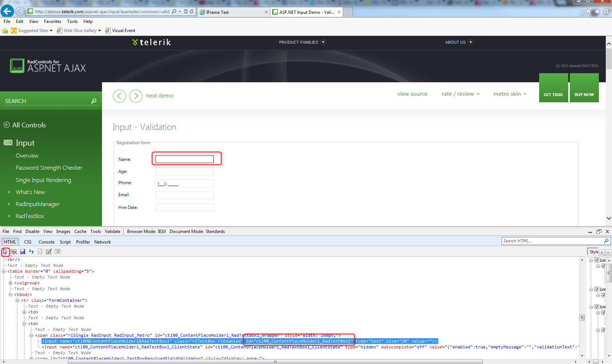Toggle the first inline style checkbox
Screen dimensions: 612x364
tap(597, 260)
